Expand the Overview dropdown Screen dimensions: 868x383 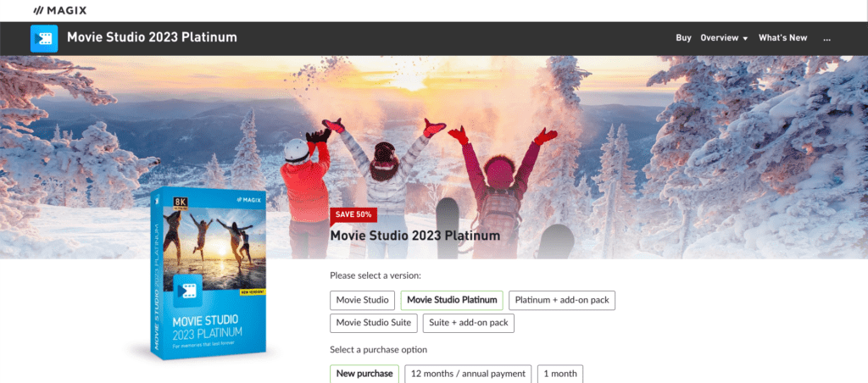coord(724,37)
